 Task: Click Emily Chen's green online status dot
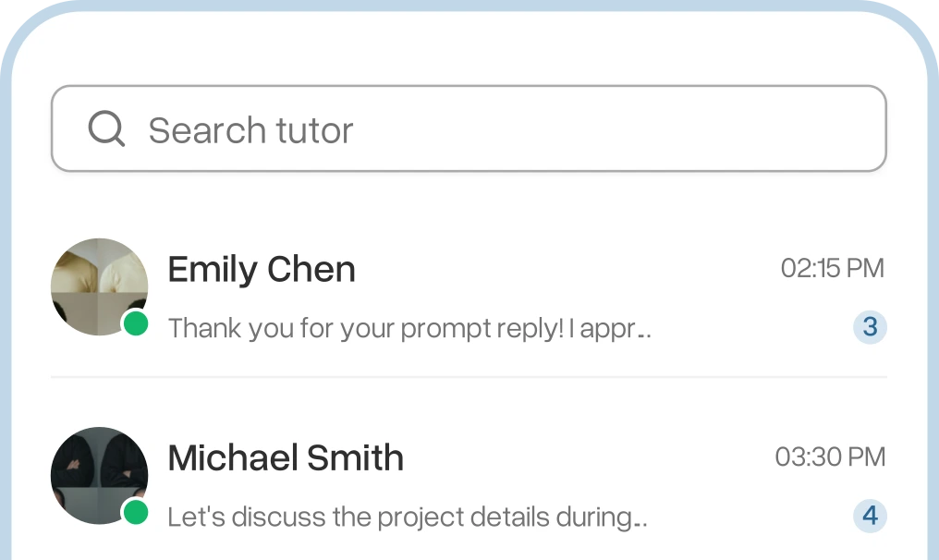[x=135, y=323]
